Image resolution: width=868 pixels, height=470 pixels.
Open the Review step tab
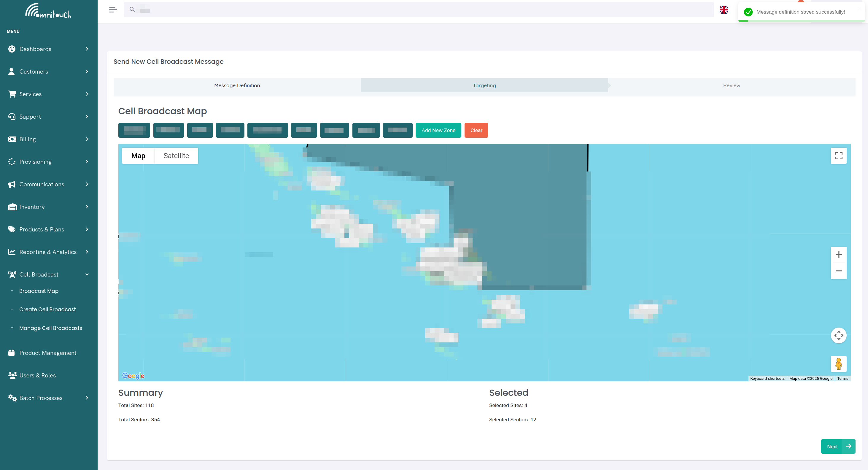pyautogui.click(x=731, y=85)
